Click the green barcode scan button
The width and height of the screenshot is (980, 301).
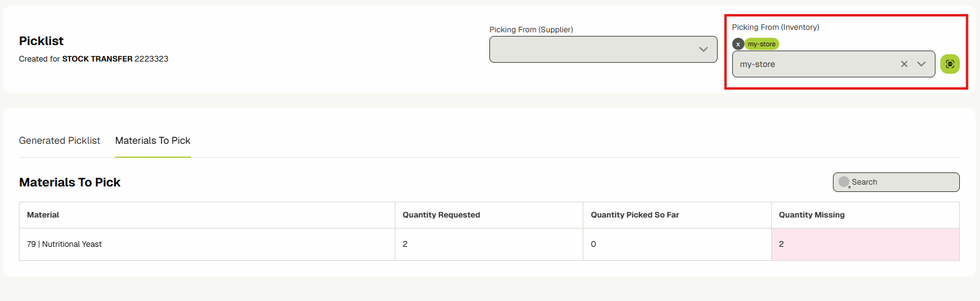(x=949, y=64)
